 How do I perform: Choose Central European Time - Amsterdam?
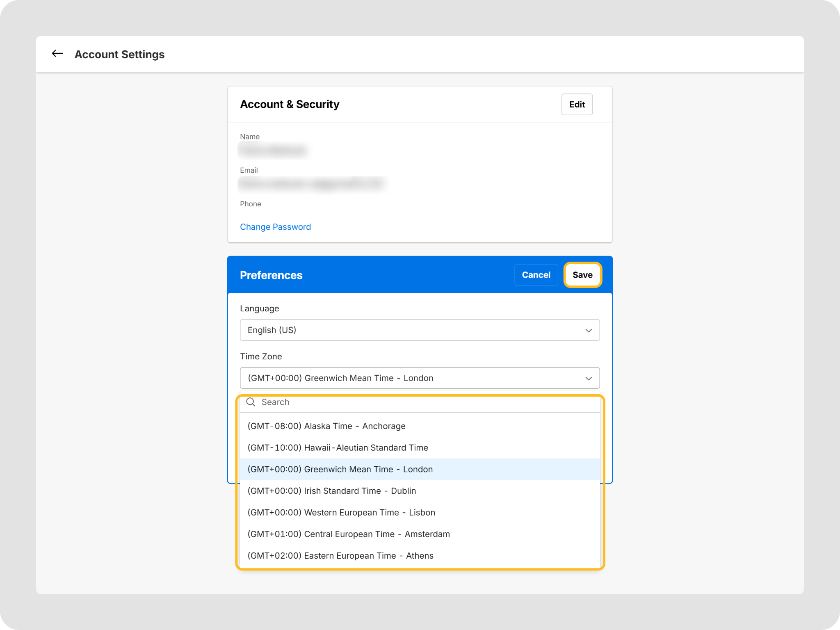pos(349,534)
